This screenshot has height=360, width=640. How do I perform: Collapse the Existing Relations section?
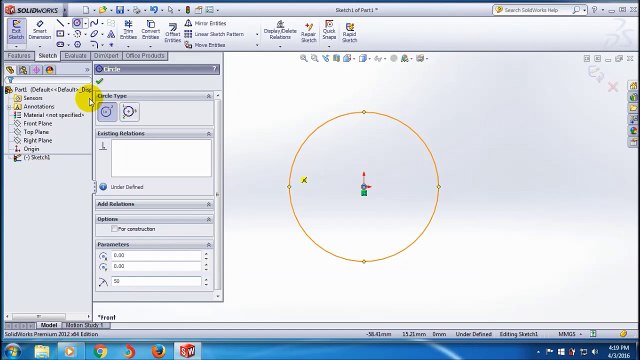209,134
